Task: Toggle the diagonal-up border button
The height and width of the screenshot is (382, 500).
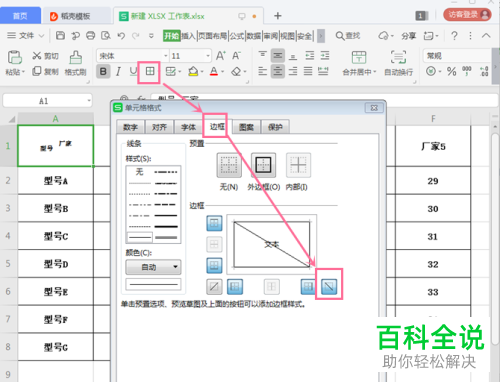Action: pyautogui.click(x=214, y=286)
